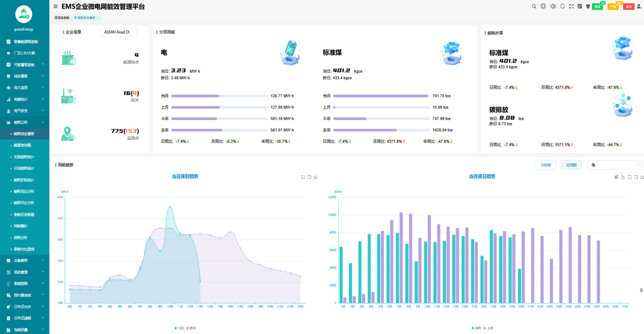Click the ASEAN Road enterprise input field
Viewport: 644px width, 334px height.
click(118, 32)
